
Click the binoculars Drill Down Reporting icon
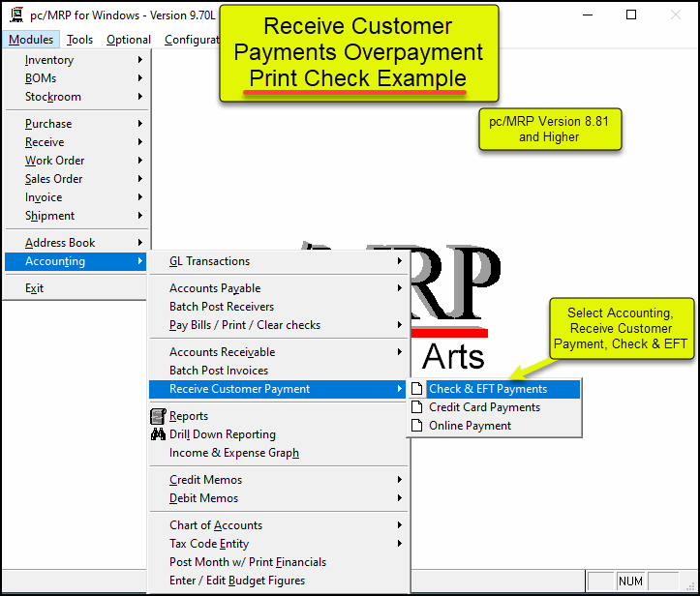point(158,434)
